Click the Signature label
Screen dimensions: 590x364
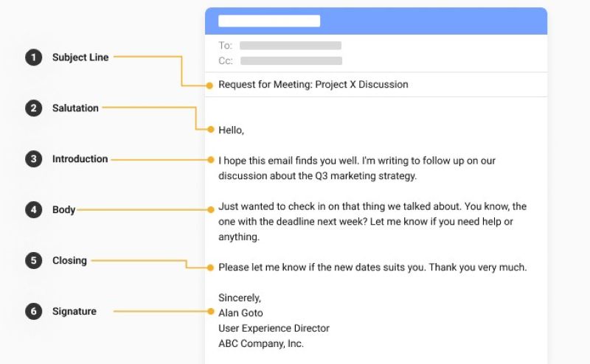click(74, 312)
